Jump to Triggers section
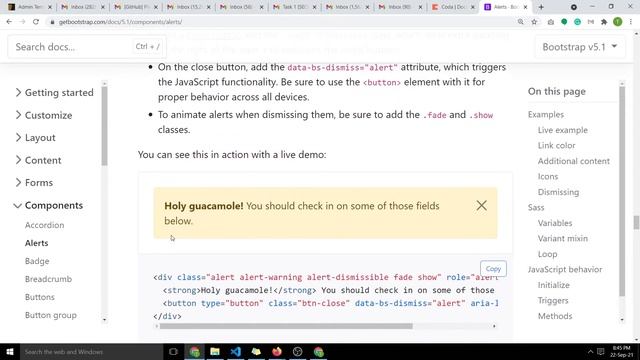The width and height of the screenshot is (640, 360). coord(553,300)
